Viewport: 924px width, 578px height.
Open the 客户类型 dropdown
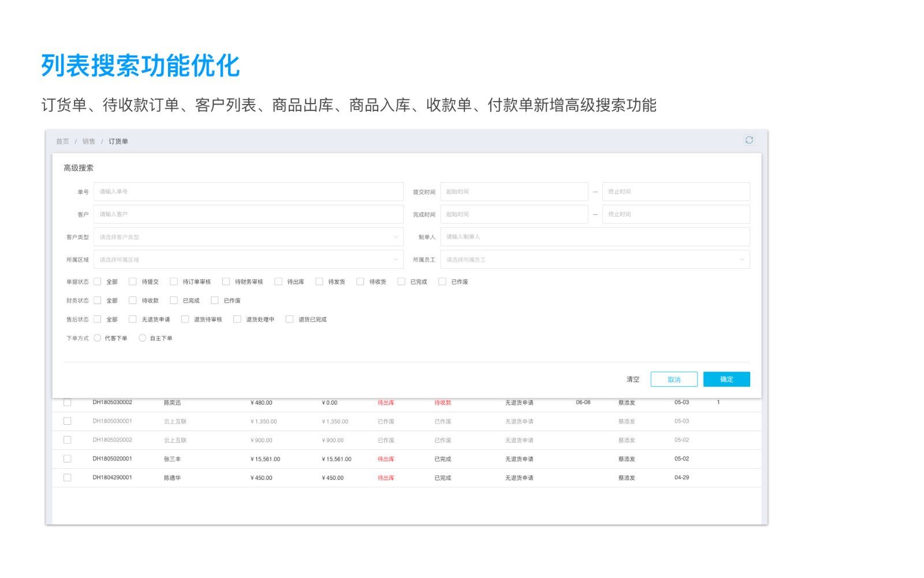click(x=248, y=237)
